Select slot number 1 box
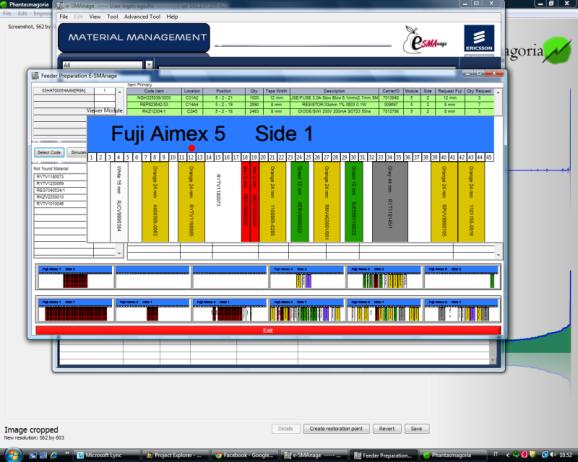 [91, 157]
